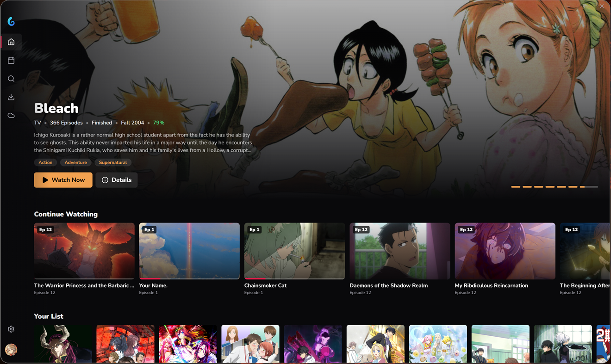The image size is (611, 364).
Task: Click the Bleach title heading
Action: (56, 108)
